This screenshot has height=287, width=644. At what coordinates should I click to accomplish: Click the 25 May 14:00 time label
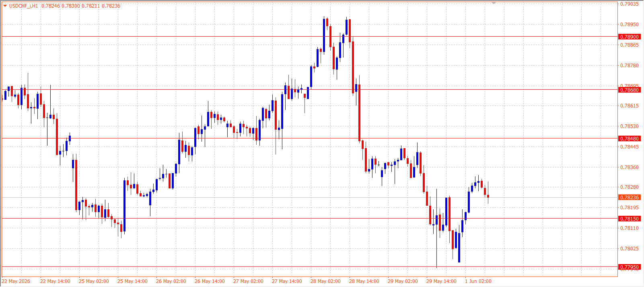coord(132,281)
